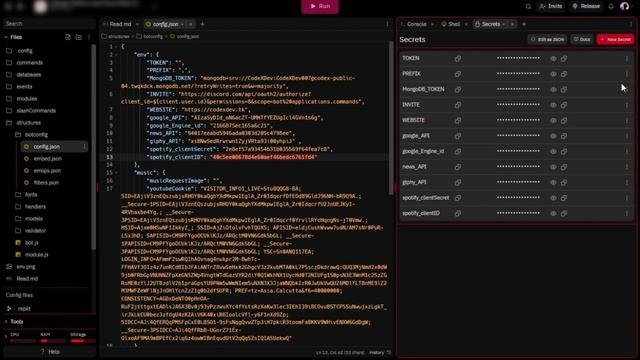Click botconfig in the breadcrumb path
Screen dimensions: 640x360
[x=153, y=36]
